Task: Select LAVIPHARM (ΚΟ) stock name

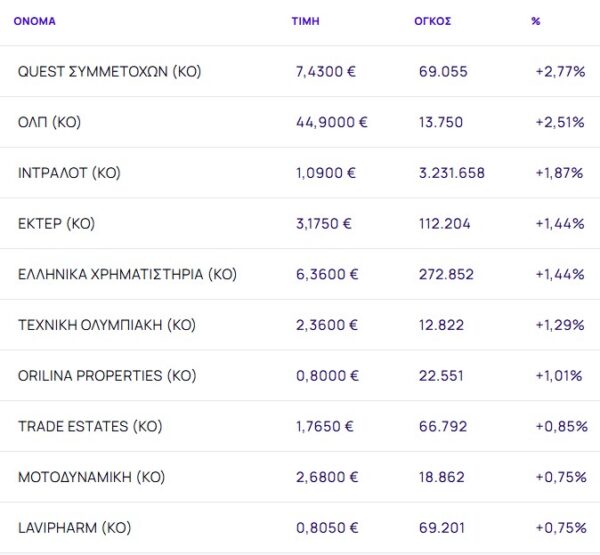Action: [x=74, y=527]
